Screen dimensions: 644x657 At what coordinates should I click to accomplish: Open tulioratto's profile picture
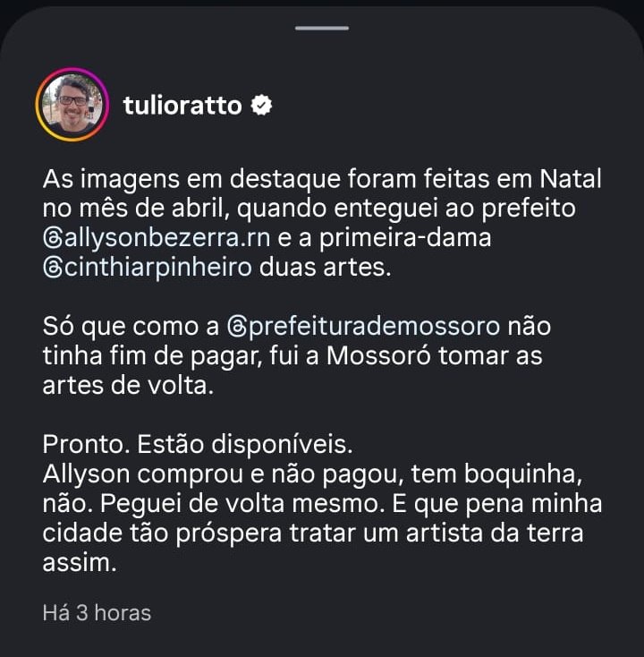tap(72, 104)
